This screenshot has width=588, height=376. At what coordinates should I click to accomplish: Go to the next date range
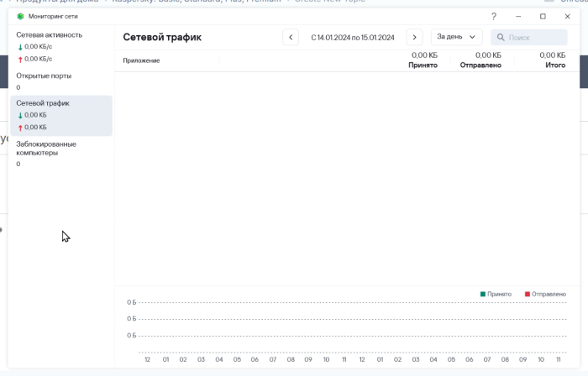414,38
